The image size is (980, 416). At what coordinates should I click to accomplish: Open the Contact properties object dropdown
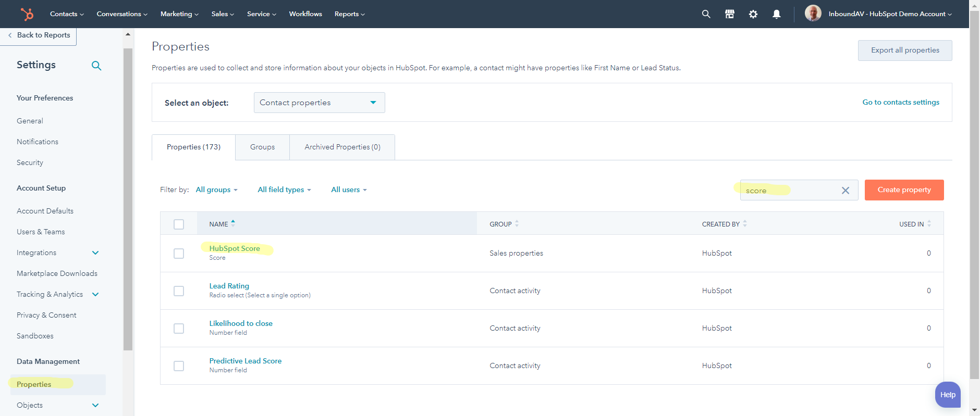click(319, 103)
